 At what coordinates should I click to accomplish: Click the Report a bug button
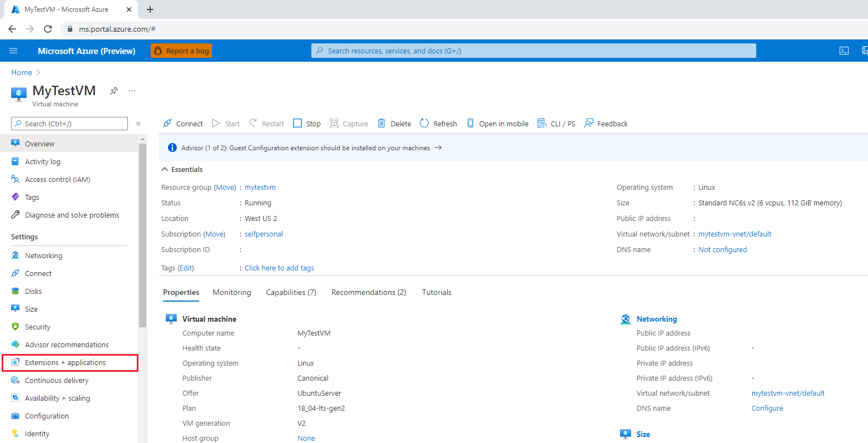[x=181, y=51]
